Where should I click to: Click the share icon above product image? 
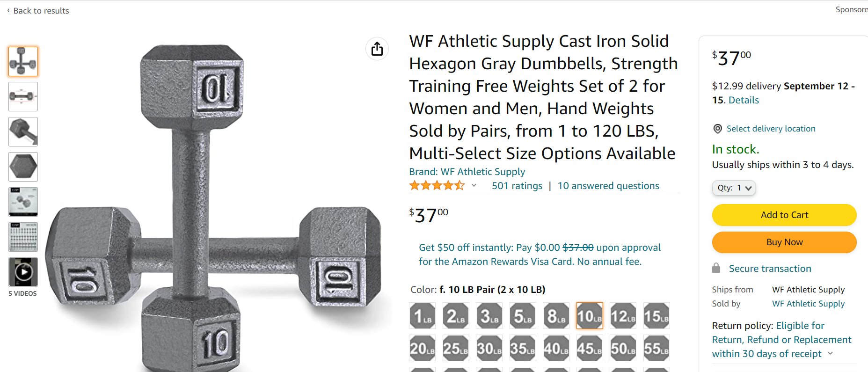(x=377, y=49)
